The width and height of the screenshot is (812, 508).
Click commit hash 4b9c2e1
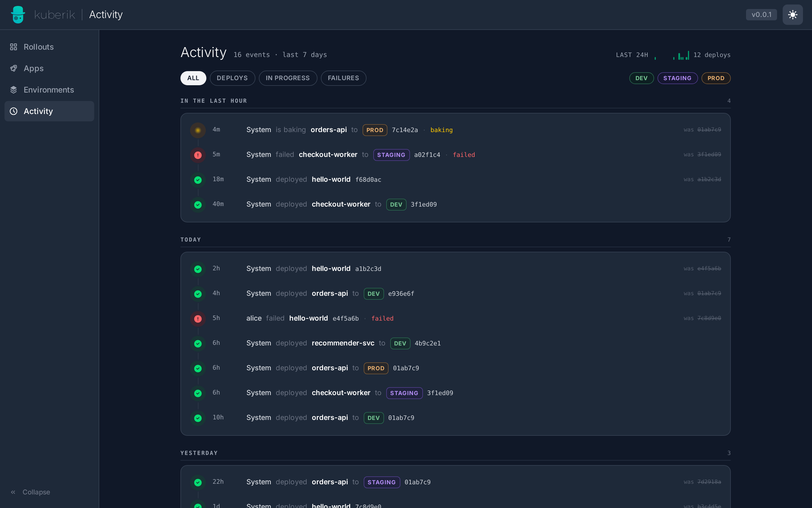(427, 343)
